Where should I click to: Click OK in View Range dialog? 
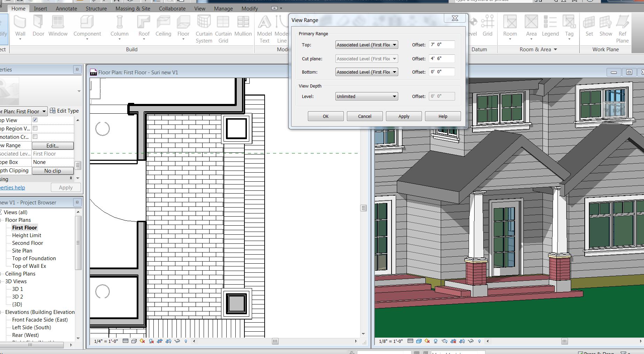pyautogui.click(x=325, y=116)
